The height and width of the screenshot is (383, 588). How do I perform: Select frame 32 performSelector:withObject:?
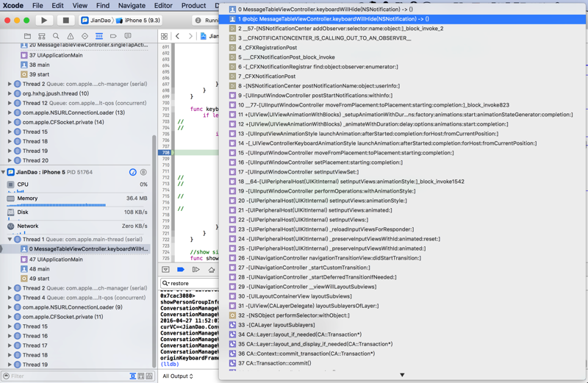click(402, 315)
